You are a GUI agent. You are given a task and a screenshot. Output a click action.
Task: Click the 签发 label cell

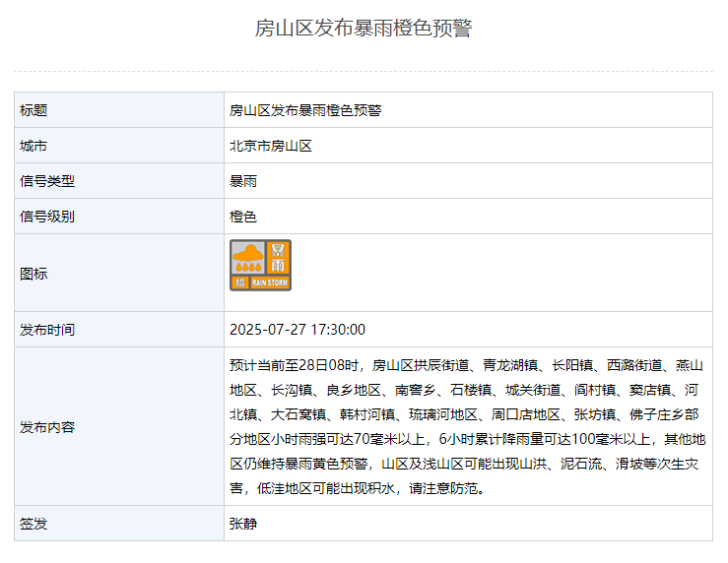tap(119, 523)
